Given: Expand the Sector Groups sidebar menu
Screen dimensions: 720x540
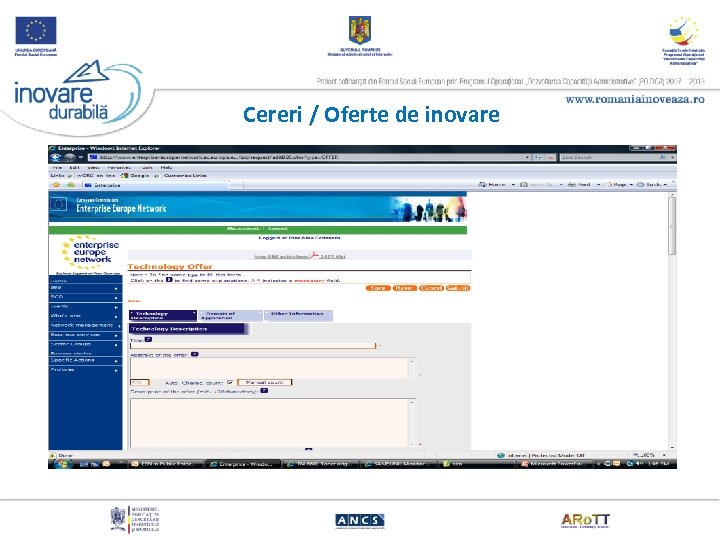Looking at the screenshot, I should pos(85,344).
